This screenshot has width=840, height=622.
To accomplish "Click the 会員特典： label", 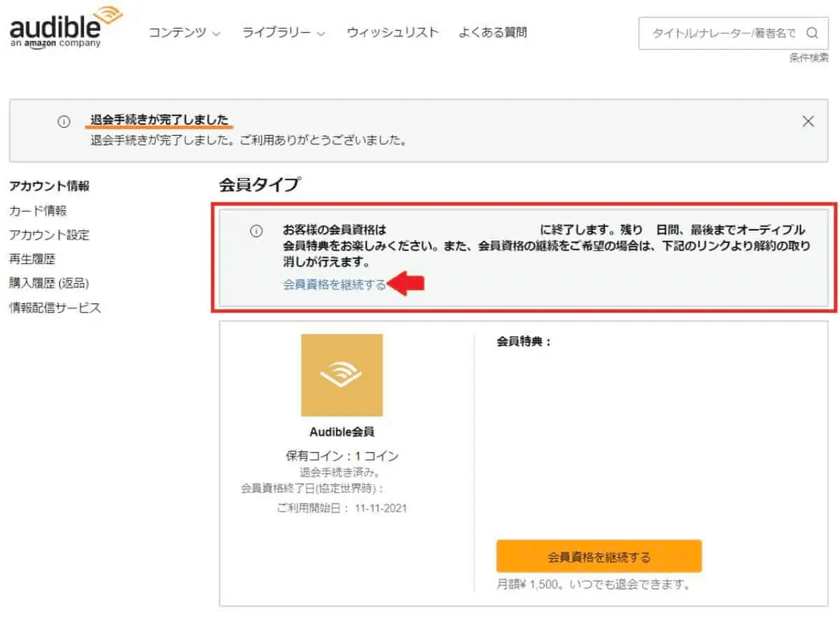I will tap(524, 342).
